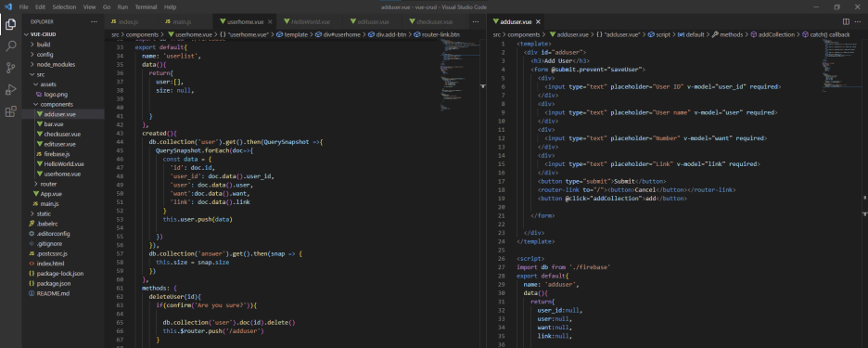Open the Search view in activity bar
The height and width of the screenshot is (348, 868).
pos(10,46)
